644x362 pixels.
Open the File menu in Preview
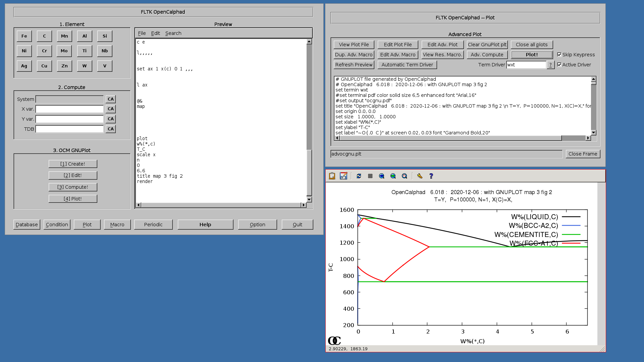142,33
